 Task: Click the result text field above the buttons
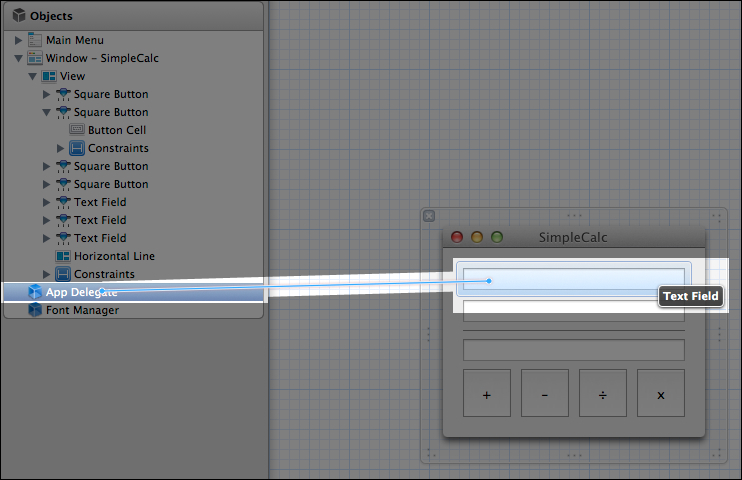574,350
